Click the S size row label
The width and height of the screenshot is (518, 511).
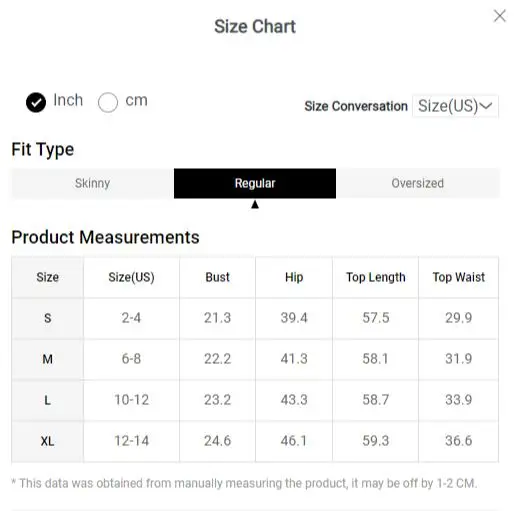(x=48, y=318)
